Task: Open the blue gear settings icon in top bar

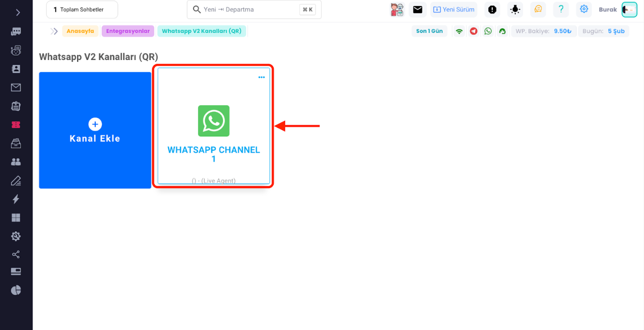Action: [584, 9]
